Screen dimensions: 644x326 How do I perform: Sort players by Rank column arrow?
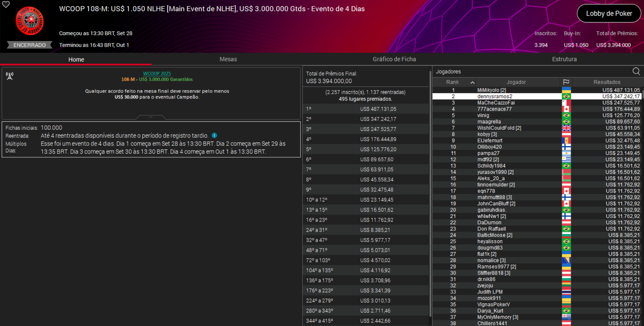472,82
